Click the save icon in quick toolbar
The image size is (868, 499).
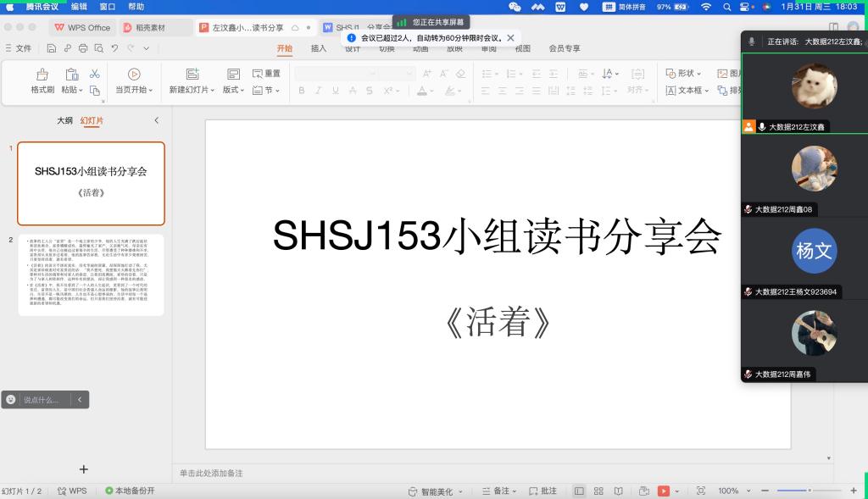coord(52,49)
